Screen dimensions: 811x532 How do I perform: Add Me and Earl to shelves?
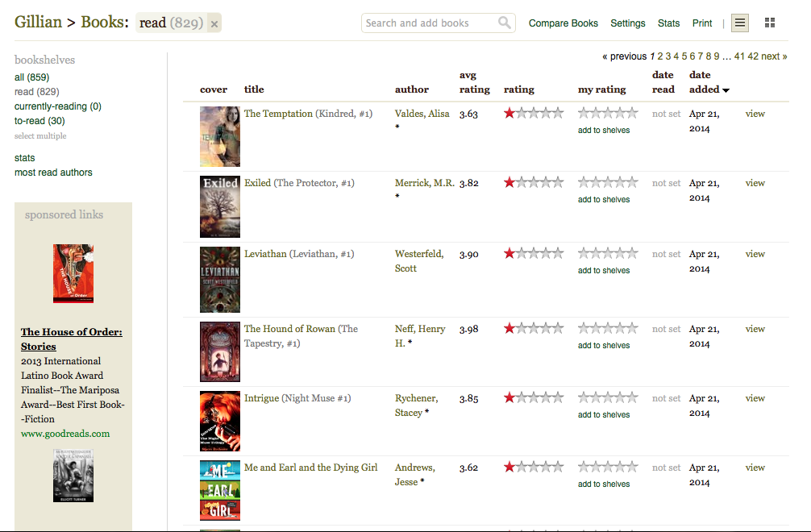[x=604, y=484]
